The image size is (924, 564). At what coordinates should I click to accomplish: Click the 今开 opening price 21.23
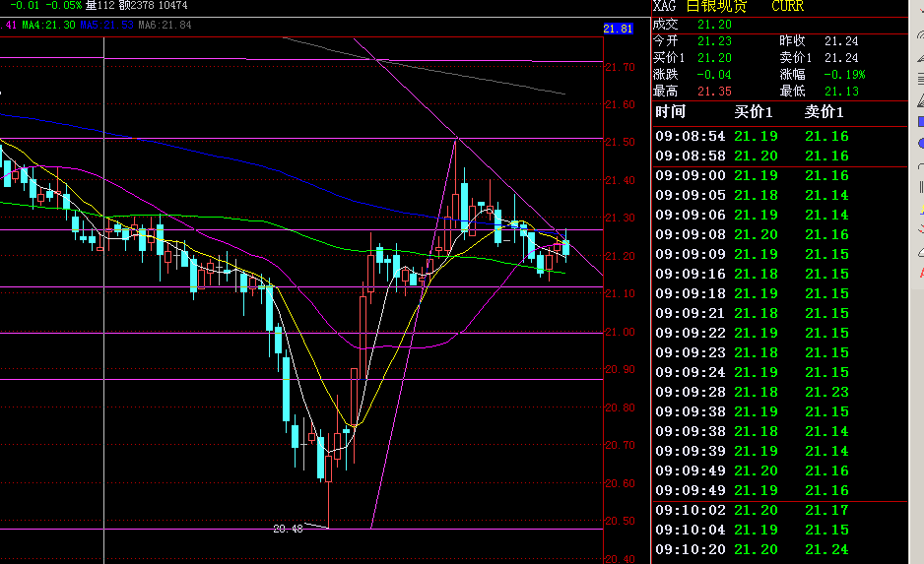(x=714, y=41)
